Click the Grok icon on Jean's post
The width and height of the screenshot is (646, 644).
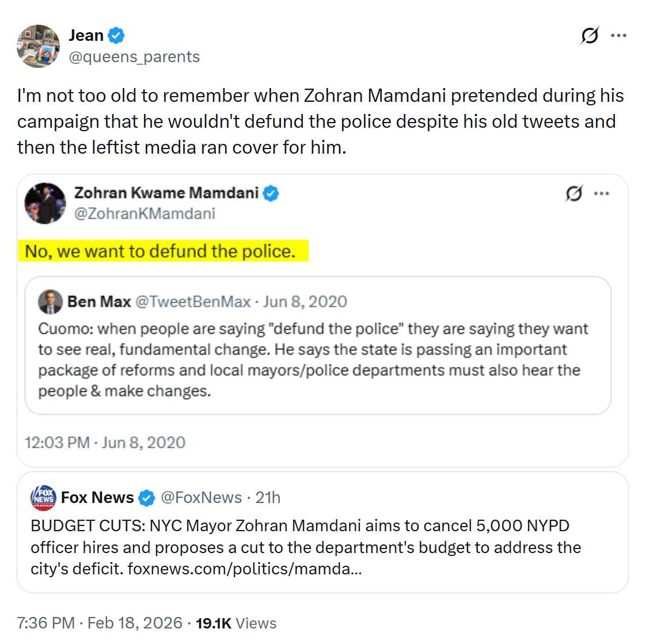(x=590, y=36)
